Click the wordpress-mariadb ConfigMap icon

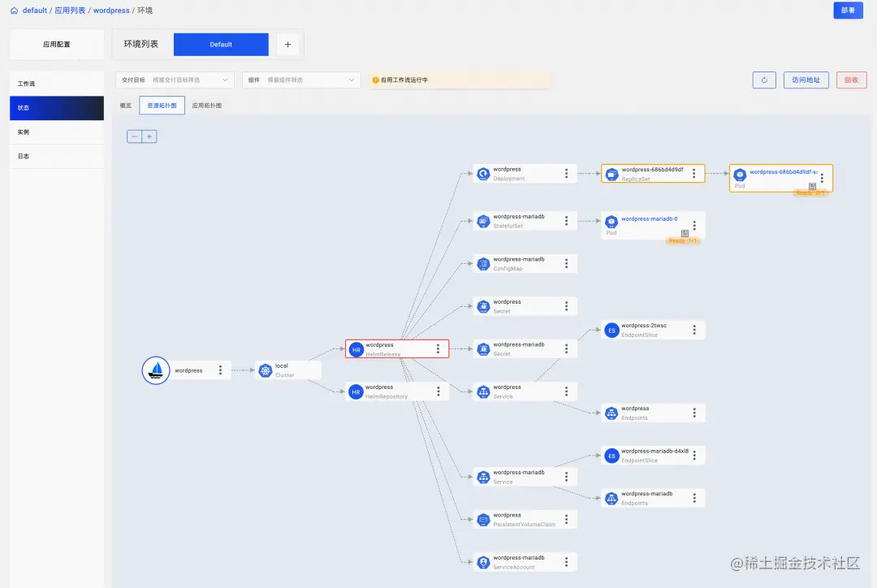(x=483, y=264)
